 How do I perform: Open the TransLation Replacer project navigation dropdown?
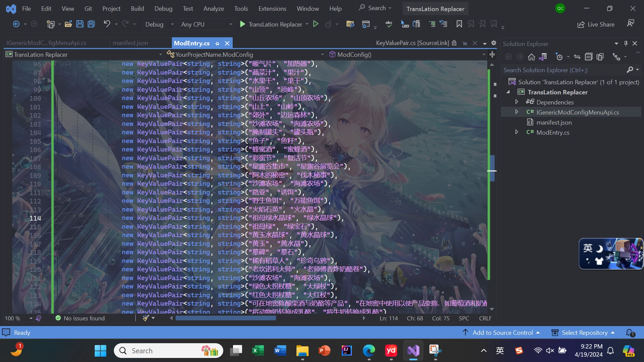click(x=84, y=54)
